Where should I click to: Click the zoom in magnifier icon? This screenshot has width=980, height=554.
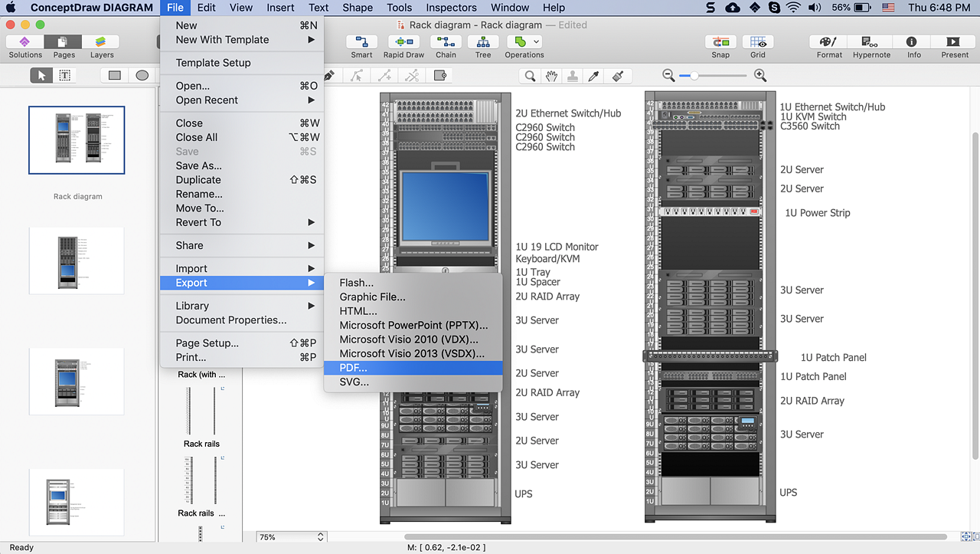760,75
